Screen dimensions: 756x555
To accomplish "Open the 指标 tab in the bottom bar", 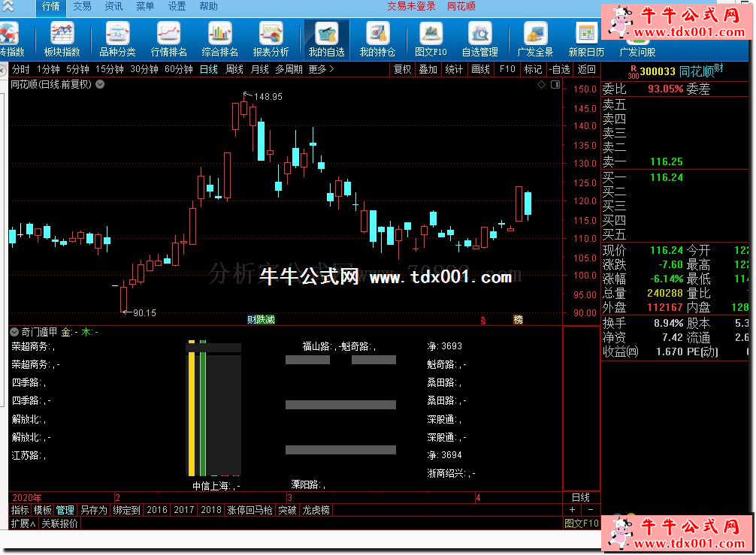I will point(20,510).
